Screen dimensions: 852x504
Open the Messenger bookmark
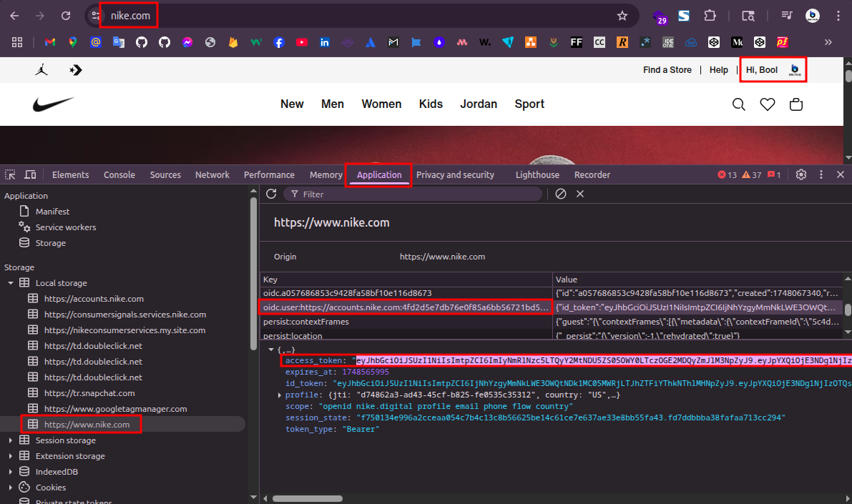pyautogui.click(x=187, y=42)
